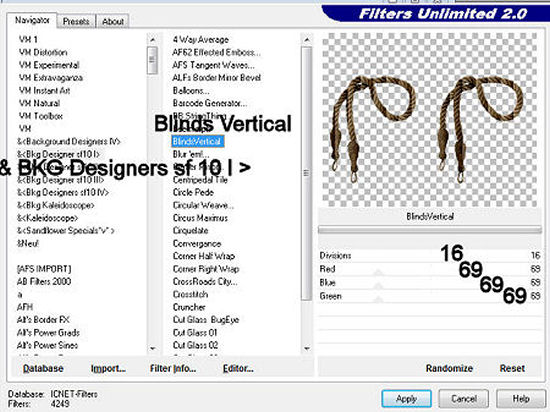The height and width of the screenshot is (412, 550).
Task: Select the AB Filters 2000 category
Action: tap(44, 282)
